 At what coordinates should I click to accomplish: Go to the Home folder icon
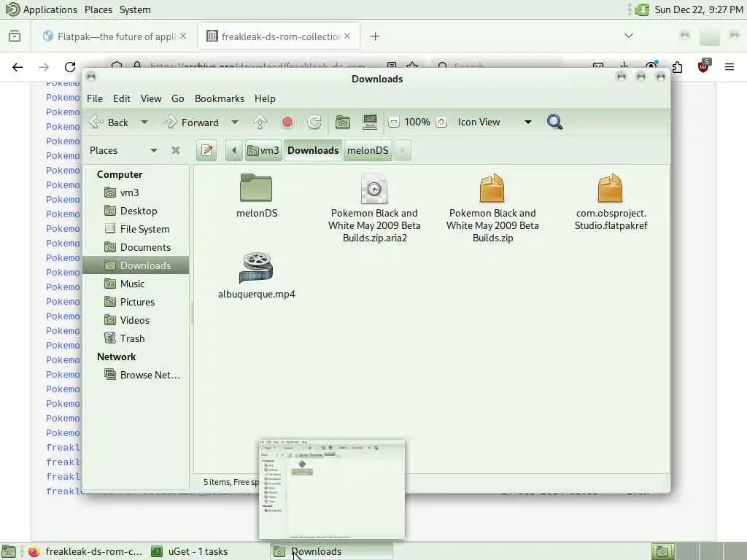(343, 122)
